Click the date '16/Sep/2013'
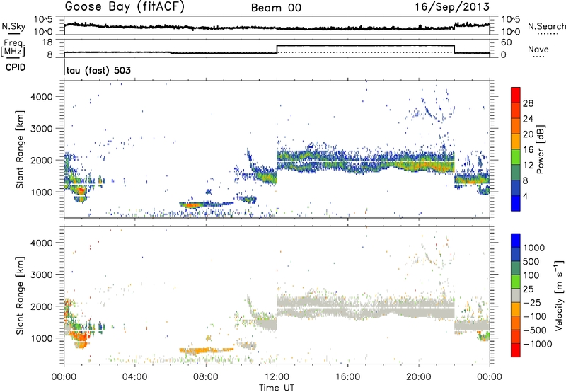Image resolution: width=566 pixels, height=392 pixels. tap(452, 7)
